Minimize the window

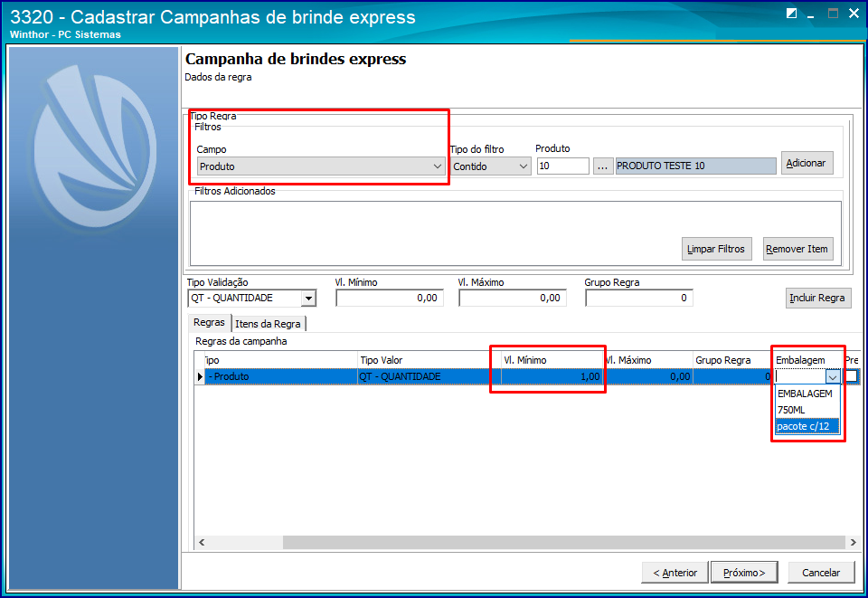811,14
